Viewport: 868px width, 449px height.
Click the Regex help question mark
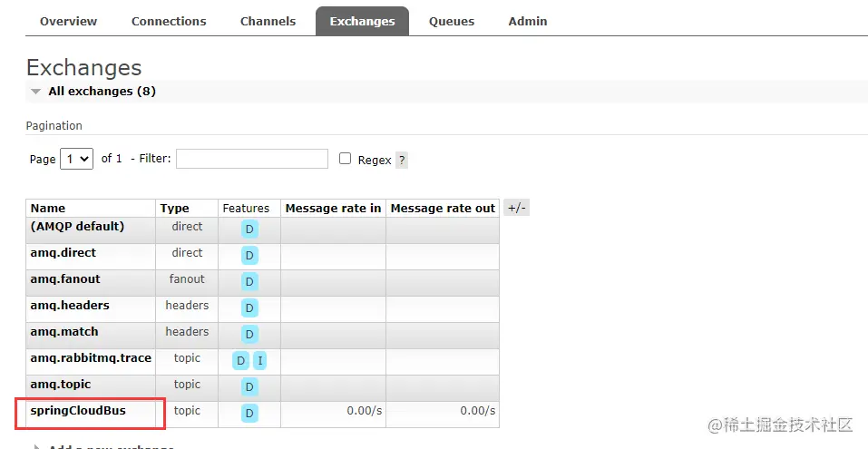pyautogui.click(x=402, y=160)
